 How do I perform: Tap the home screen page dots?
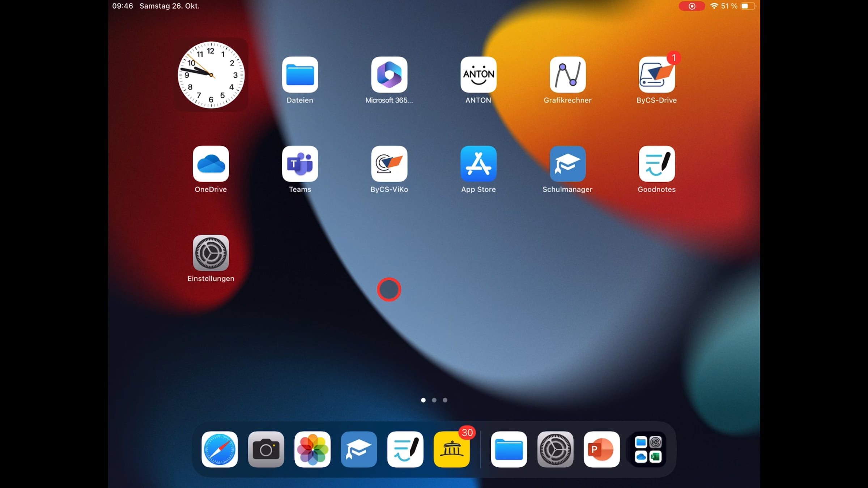click(434, 400)
